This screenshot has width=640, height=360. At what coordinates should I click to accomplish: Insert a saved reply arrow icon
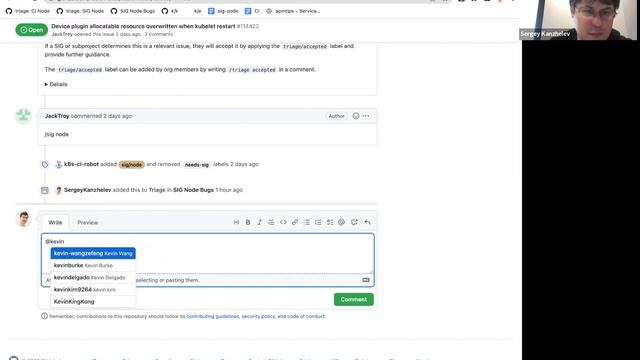tap(367, 222)
